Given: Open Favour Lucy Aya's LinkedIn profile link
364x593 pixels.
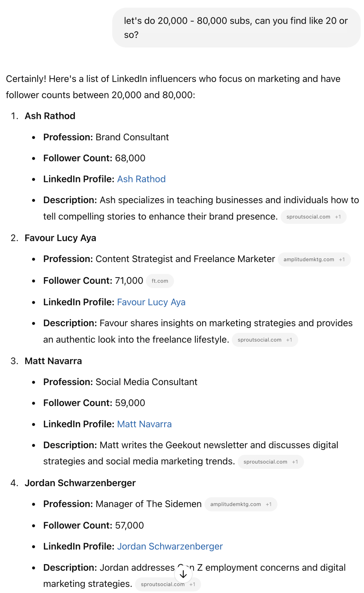Looking at the screenshot, I should pyautogui.click(x=151, y=302).
